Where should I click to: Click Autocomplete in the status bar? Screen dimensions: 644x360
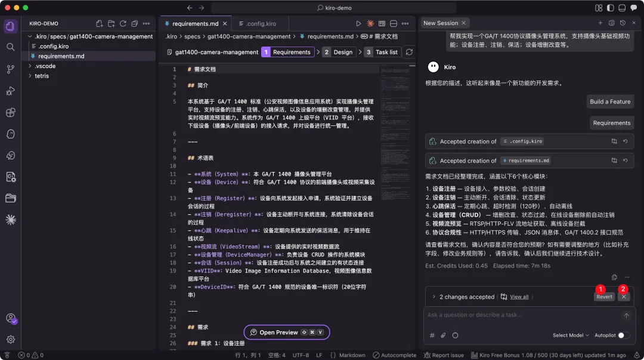394,355
